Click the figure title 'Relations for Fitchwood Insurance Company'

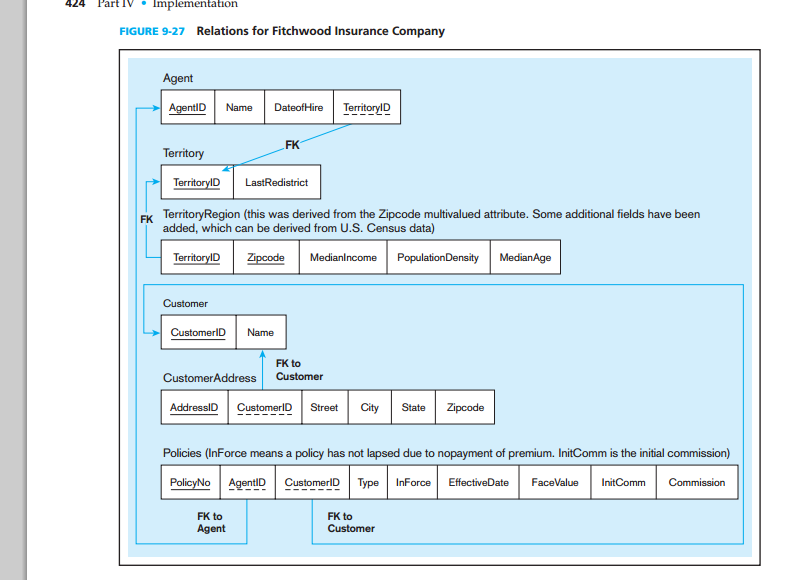pyautogui.click(x=321, y=31)
